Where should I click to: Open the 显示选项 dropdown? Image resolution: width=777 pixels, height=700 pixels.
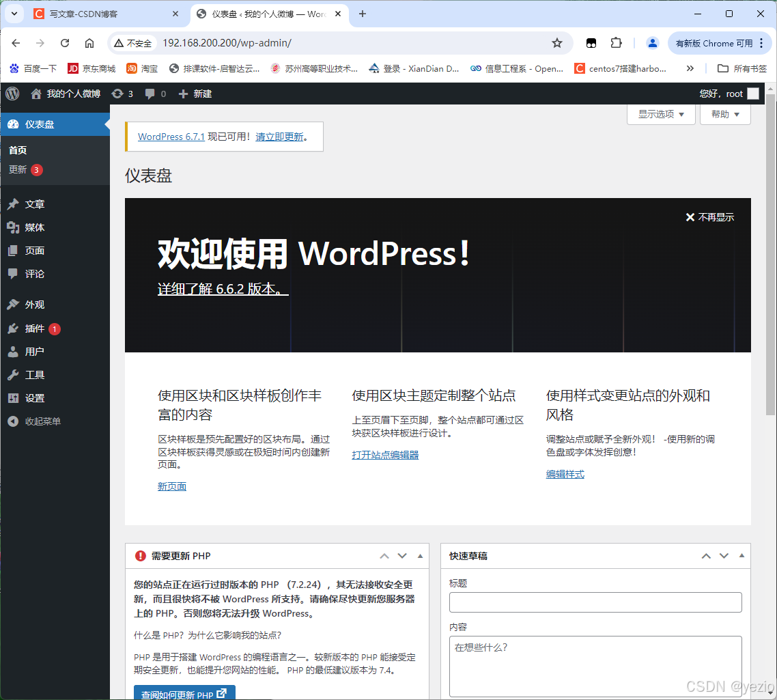659,114
